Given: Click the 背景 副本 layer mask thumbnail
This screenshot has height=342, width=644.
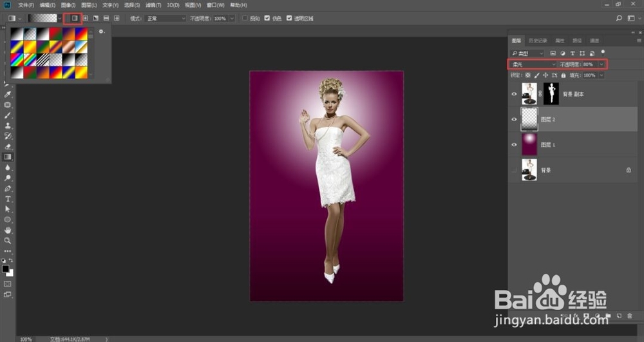Looking at the screenshot, I should tap(551, 94).
